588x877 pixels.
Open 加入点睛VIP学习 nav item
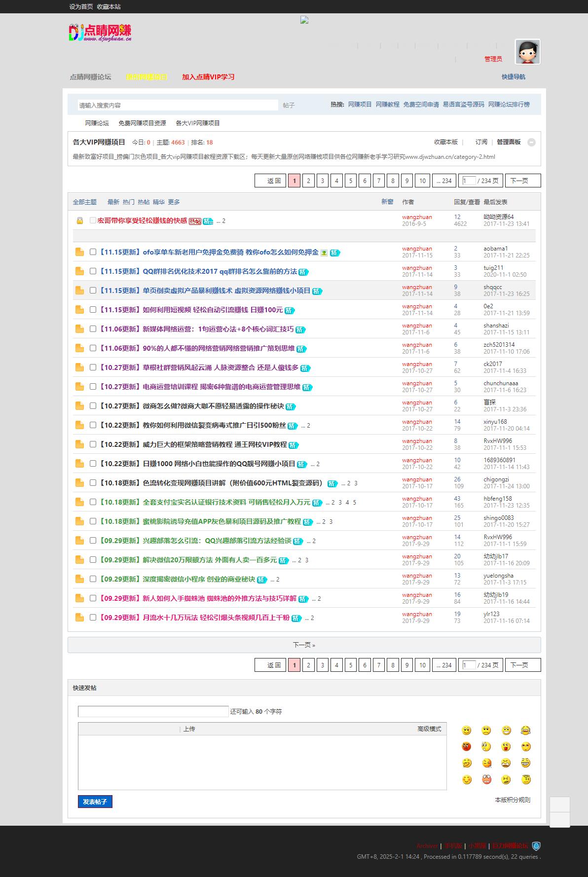[x=208, y=77]
